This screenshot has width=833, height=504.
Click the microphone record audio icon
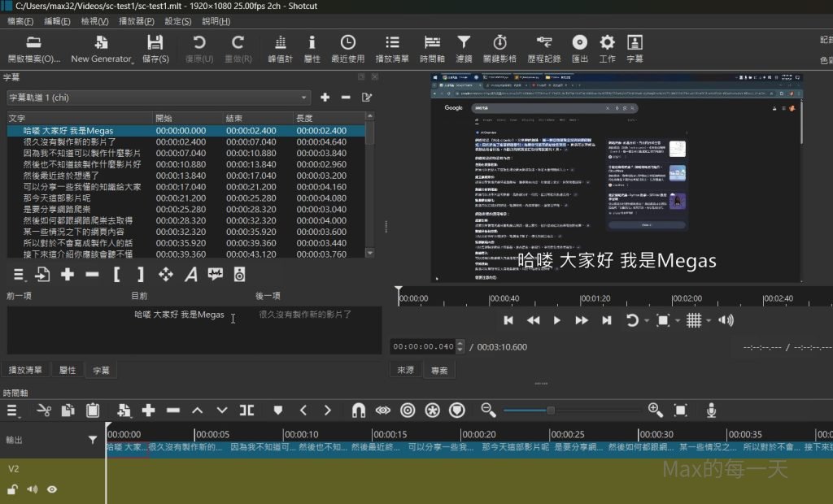711,411
